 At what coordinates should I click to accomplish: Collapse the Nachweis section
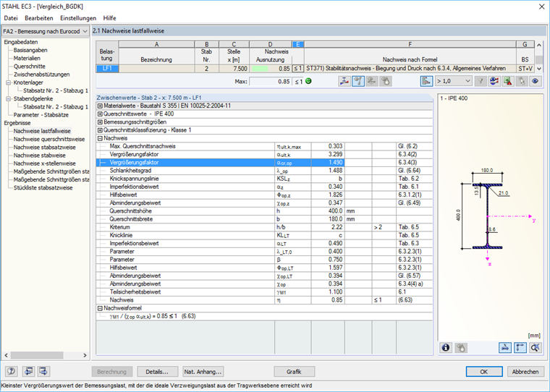coord(100,137)
